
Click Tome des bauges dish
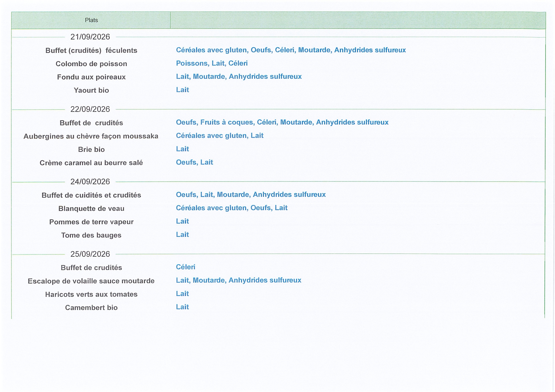(91, 235)
